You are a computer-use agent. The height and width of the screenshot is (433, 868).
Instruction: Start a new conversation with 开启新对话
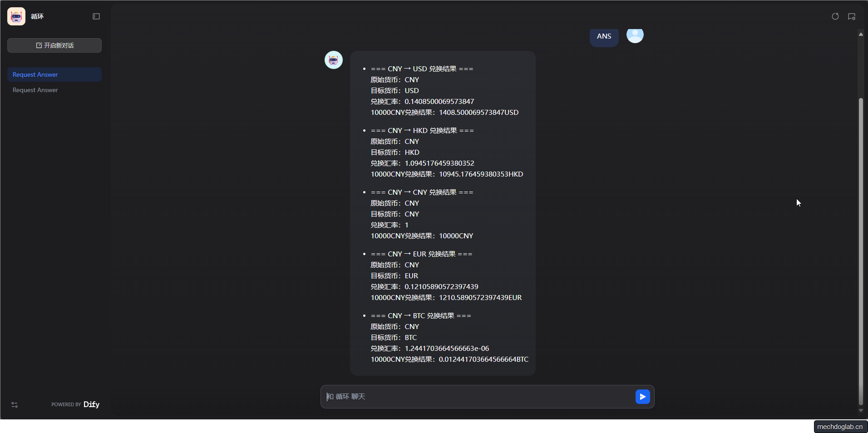pyautogui.click(x=54, y=45)
